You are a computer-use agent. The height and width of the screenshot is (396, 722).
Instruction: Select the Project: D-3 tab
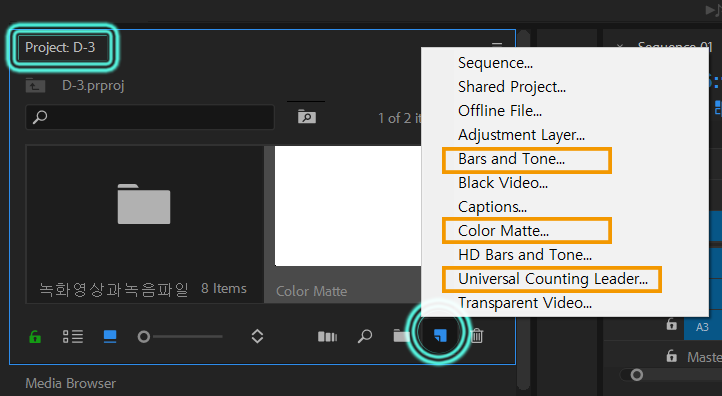click(60, 47)
